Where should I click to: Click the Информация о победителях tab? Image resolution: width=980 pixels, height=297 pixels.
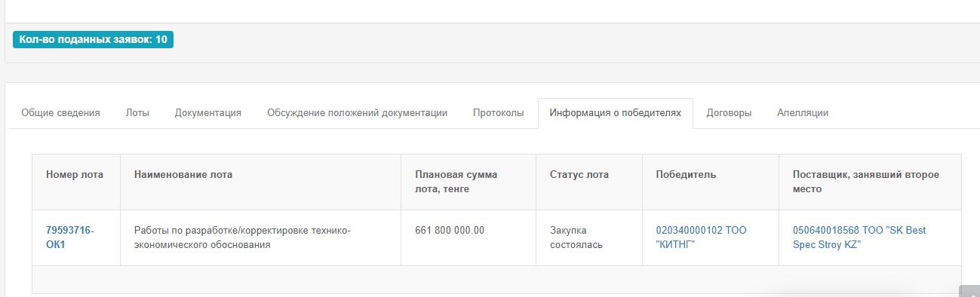click(615, 113)
